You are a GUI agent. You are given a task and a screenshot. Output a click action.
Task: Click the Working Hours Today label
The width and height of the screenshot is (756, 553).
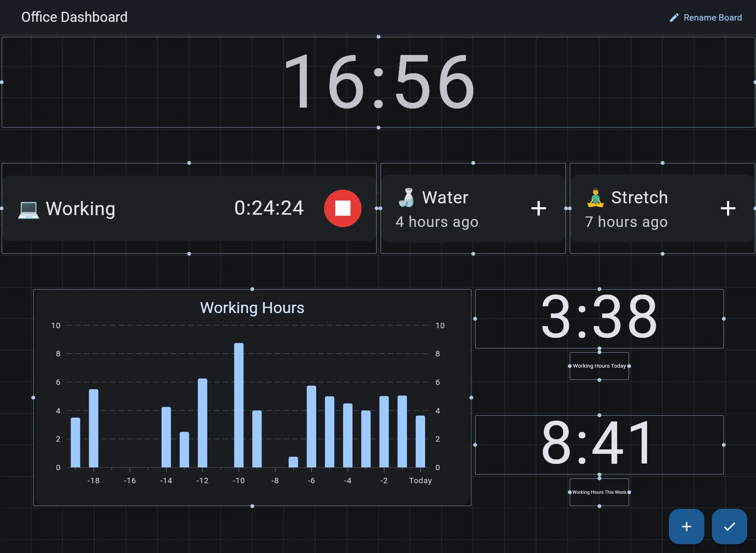point(599,366)
